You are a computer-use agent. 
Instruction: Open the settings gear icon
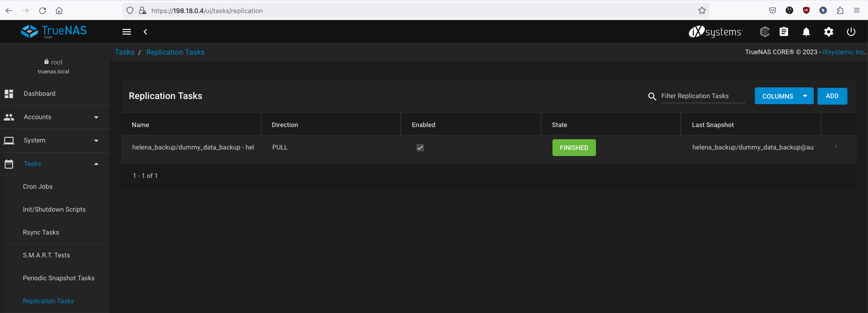pos(829,32)
